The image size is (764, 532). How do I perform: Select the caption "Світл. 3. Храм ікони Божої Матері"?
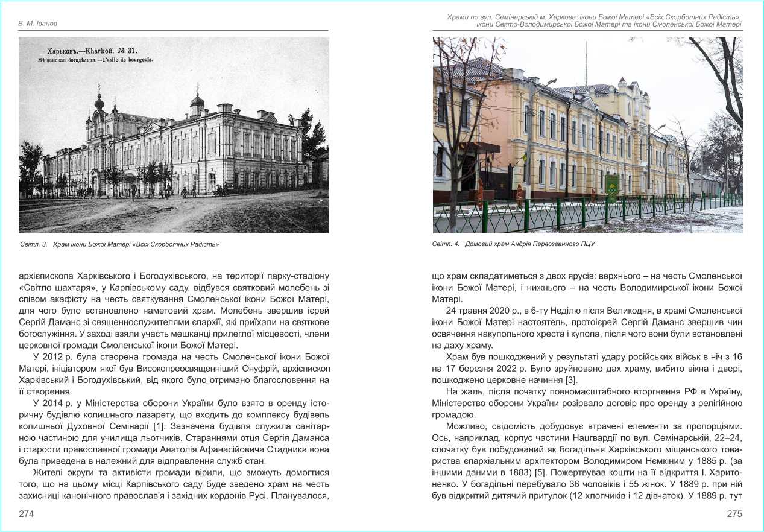coord(119,244)
